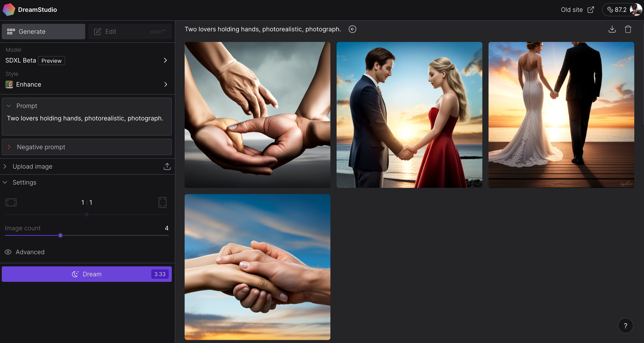
Task: Click the Dream generate button
Action: (87, 274)
